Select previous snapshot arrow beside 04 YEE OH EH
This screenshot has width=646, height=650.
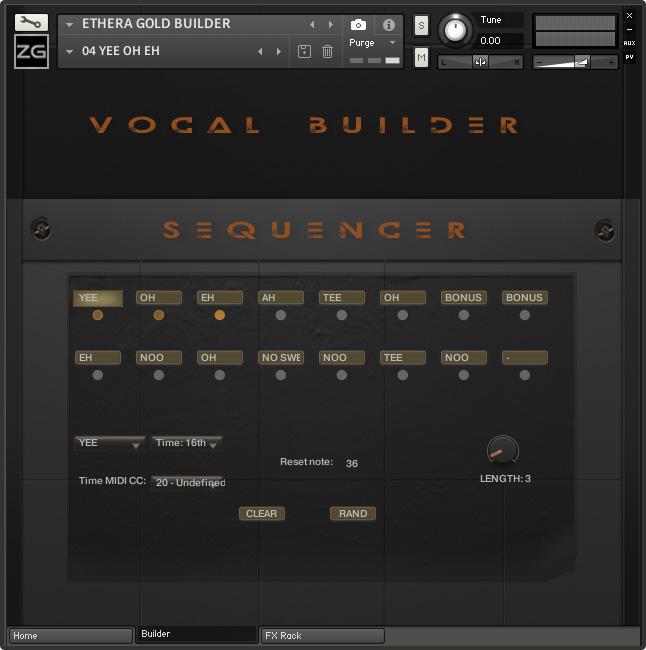point(260,51)
